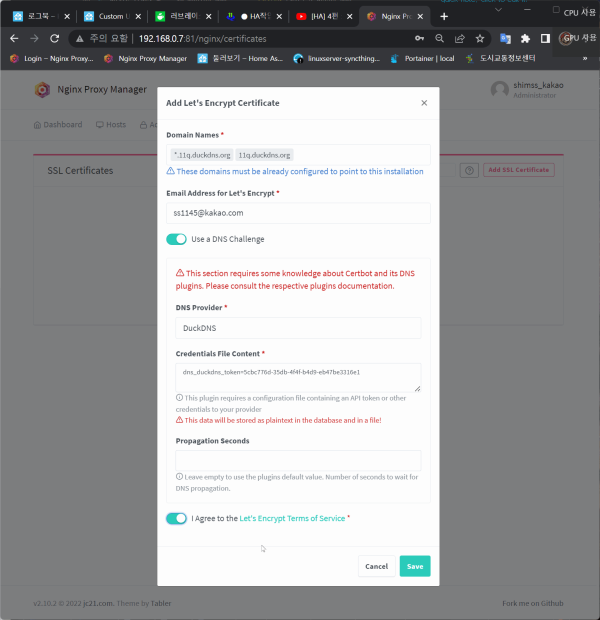The image size is (600, 620).
Task: Expand the bookmarks bar overflow chevron
Action: (585, 58)
